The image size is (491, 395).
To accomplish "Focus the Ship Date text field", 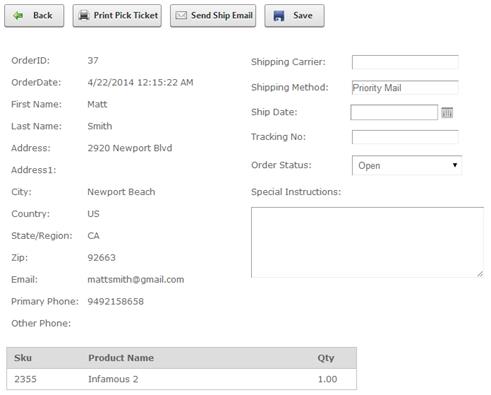I will pyautogui.click(x=394, y=112).
